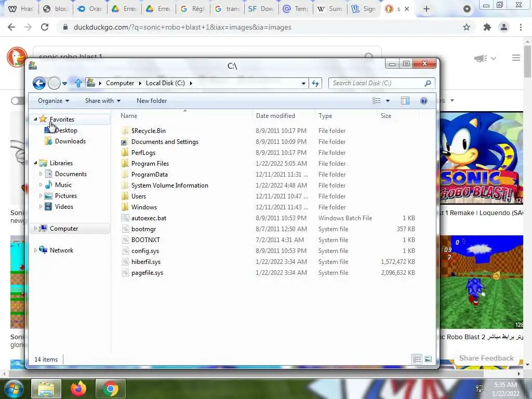532x399 pixels.
Task: Select Network in navigation pane
Action: 61,250
